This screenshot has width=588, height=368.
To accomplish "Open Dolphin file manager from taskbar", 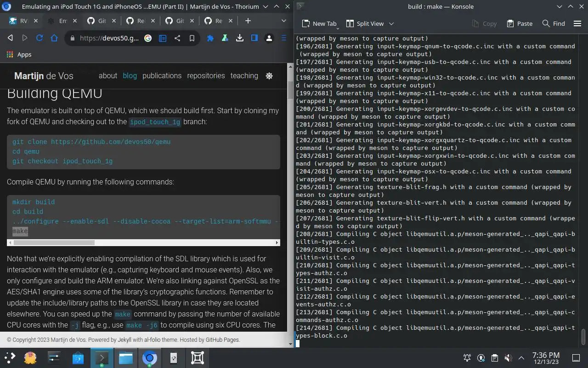I will coord(126,358).
